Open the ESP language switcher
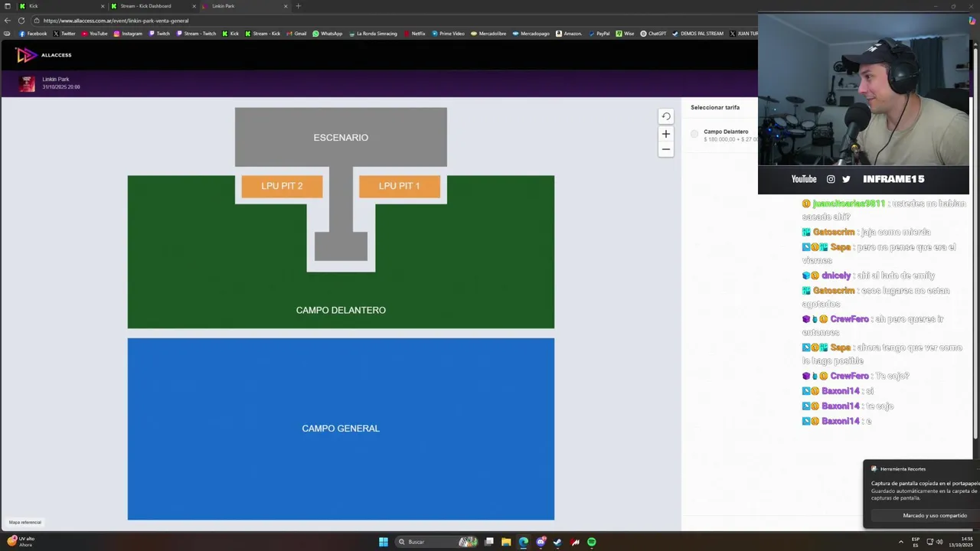The image size is (980, 551). [916, 542]
